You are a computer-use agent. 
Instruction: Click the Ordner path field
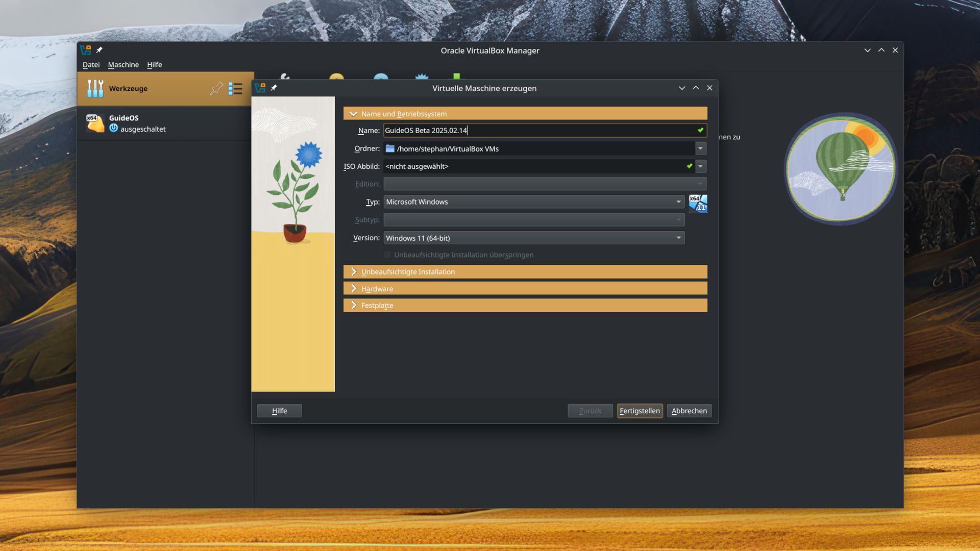point(539,148)
